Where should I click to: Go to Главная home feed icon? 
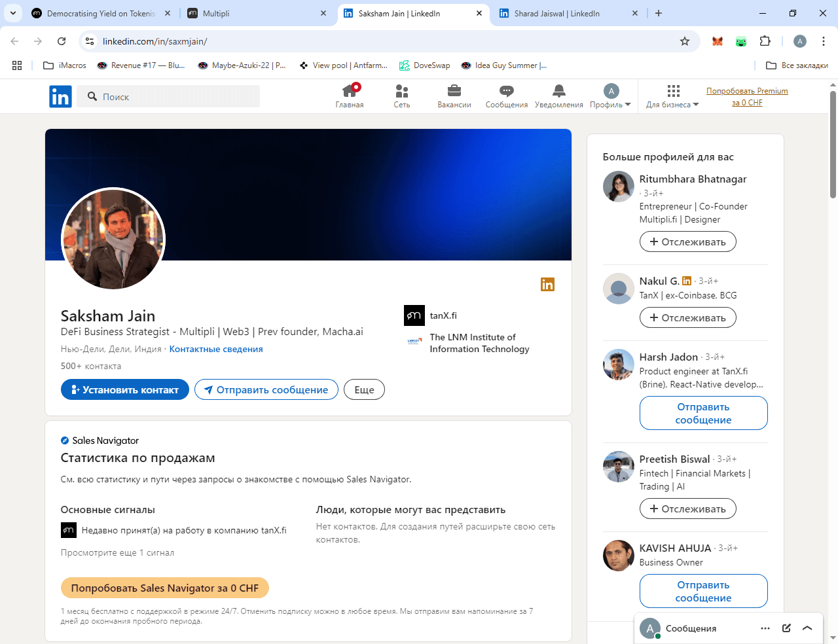(350, 96)
